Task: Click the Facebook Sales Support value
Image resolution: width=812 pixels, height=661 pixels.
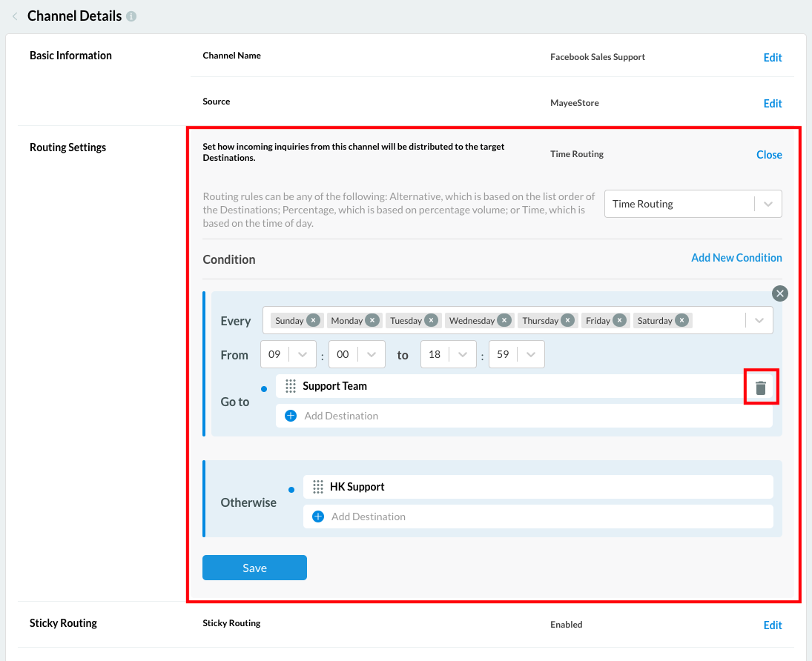Action: 598,57
